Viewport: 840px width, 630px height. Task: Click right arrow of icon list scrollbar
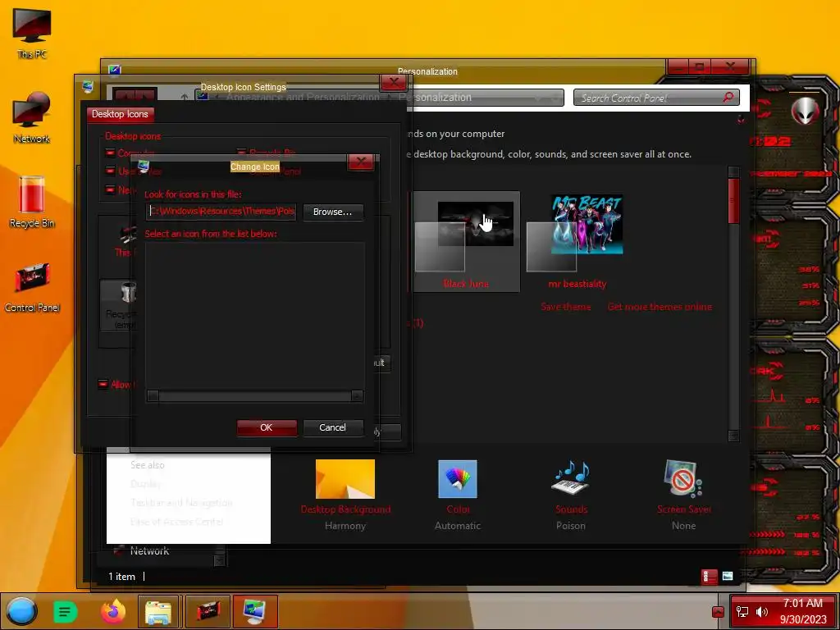pyautogui.click(x=357, y=396)
